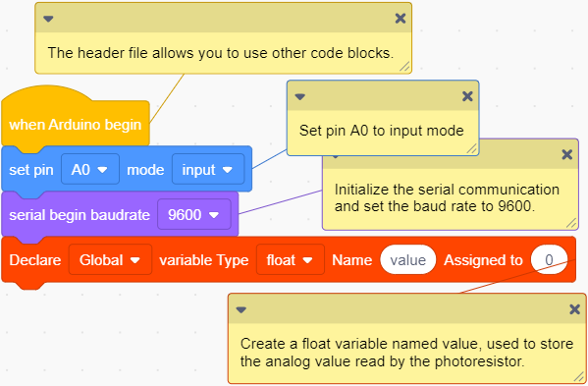Select the 'Declare' variable block label
This screenshot has width=588, height=386.
coord(35,260)
